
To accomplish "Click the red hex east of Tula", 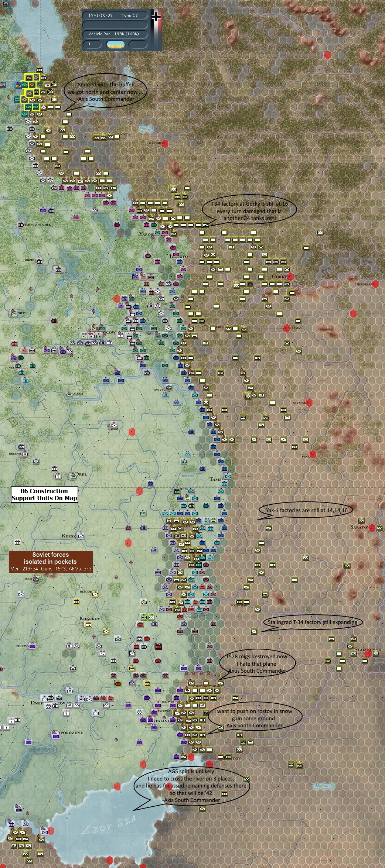I will 132,432.
